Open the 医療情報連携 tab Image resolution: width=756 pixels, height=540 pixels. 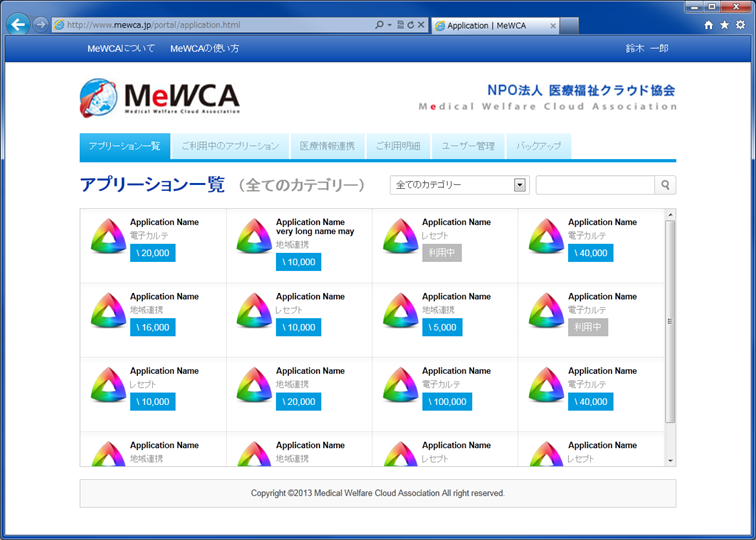pyautogui.click(x=327, y=146)
